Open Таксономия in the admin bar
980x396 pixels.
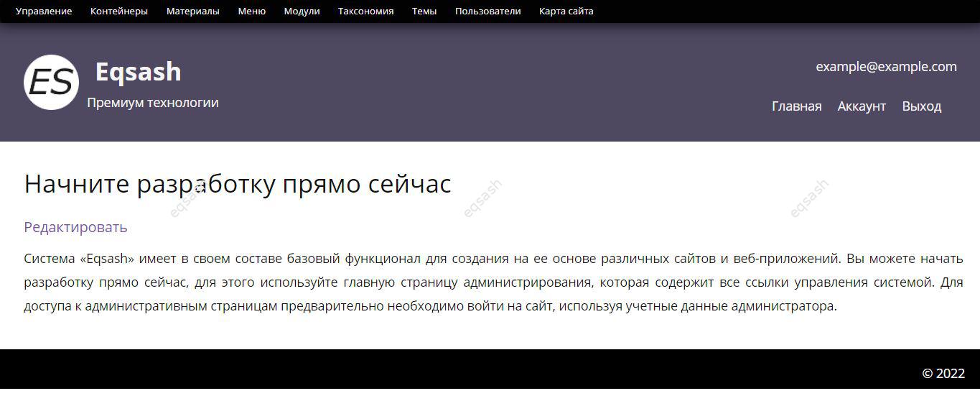(366, 11)
